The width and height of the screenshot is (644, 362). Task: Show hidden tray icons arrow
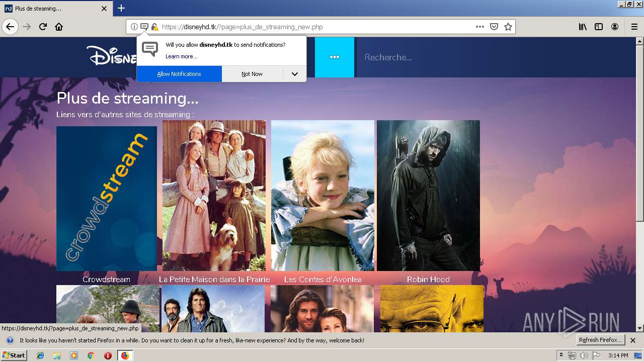pos(561,355)
